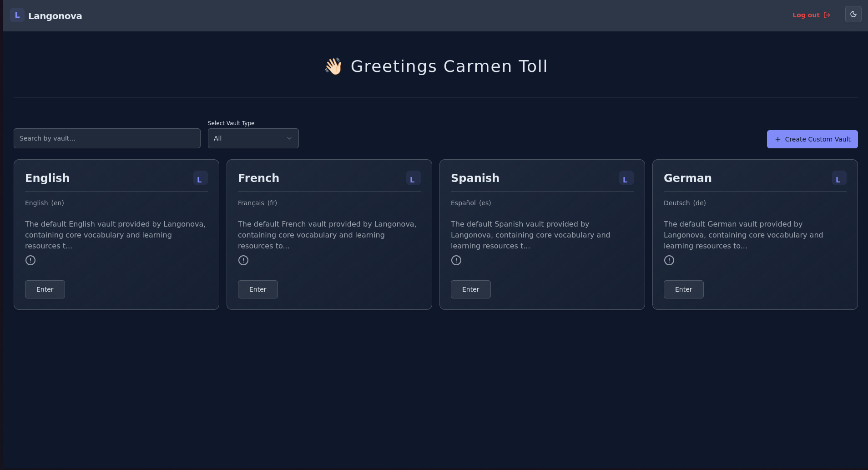Enter the German vault
The width and height of the screenshot is (868, 470).
click(683, 289)
